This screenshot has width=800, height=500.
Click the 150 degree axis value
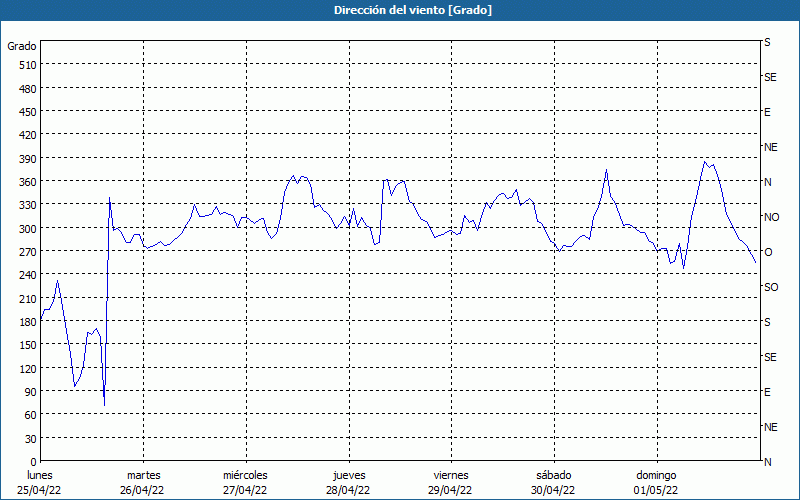(28, 345)
